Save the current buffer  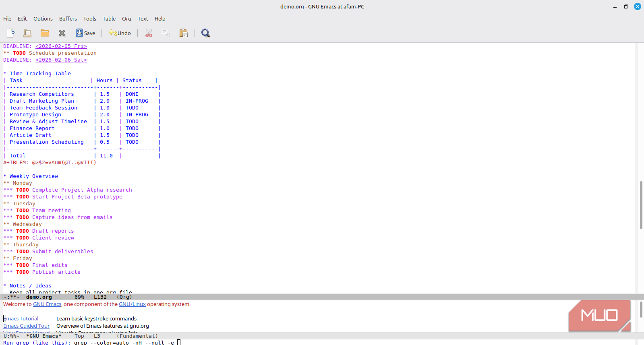tap(85, 33)
